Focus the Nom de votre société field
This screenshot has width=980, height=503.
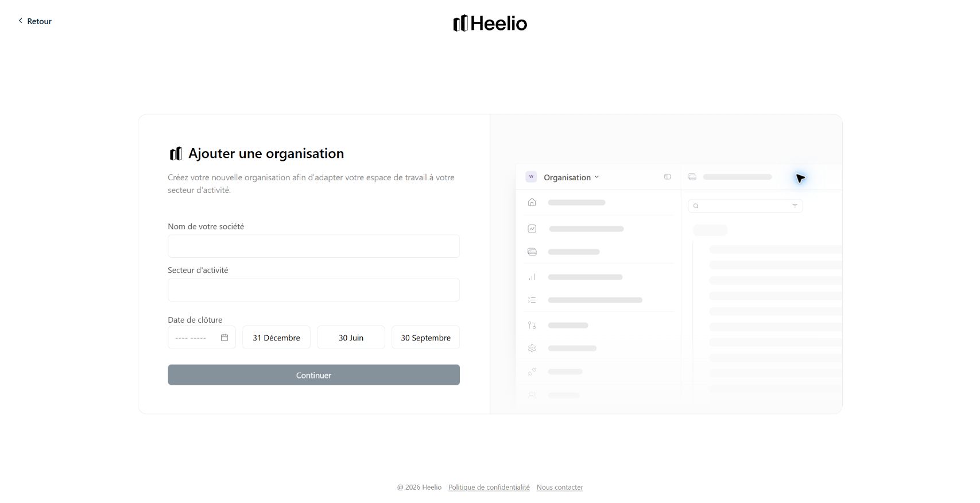point(313,246)
